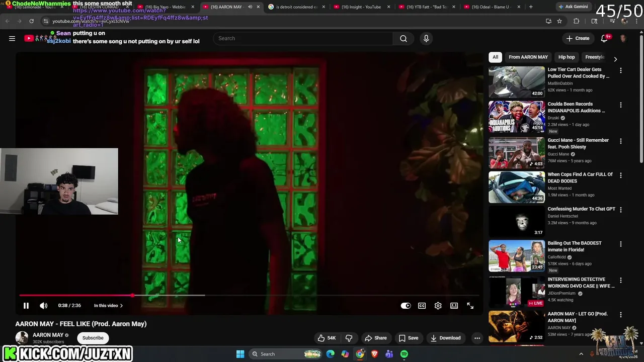Toggle the autoplay switch
This screenshot has width=644, height=362.
click(x=406, y=306)
